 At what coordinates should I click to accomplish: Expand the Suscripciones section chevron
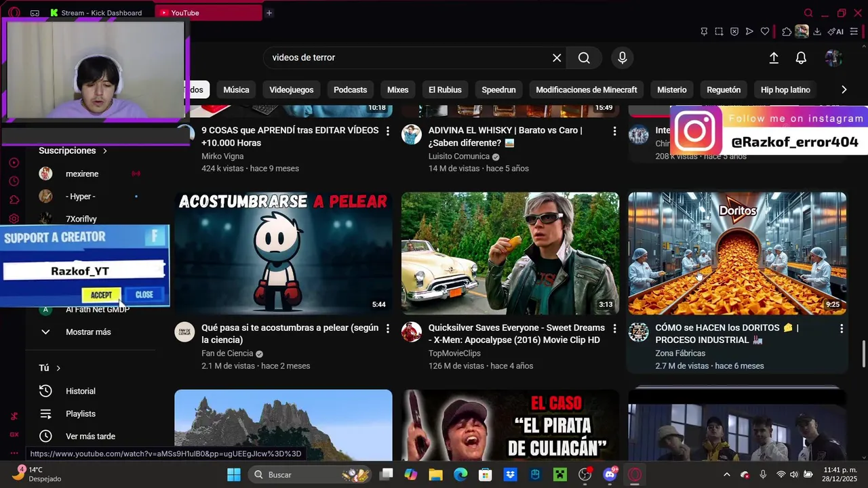104,150
